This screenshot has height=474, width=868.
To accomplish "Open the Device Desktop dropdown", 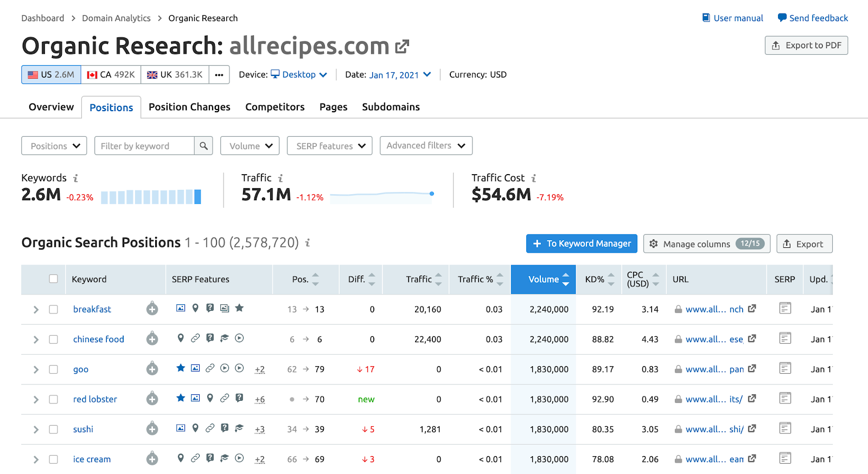I will 299,74.
